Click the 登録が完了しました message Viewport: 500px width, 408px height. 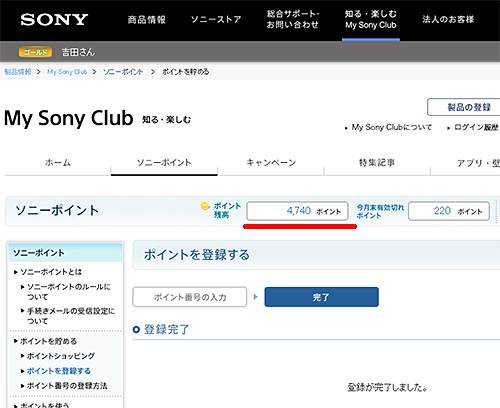[x=387, y=387]
